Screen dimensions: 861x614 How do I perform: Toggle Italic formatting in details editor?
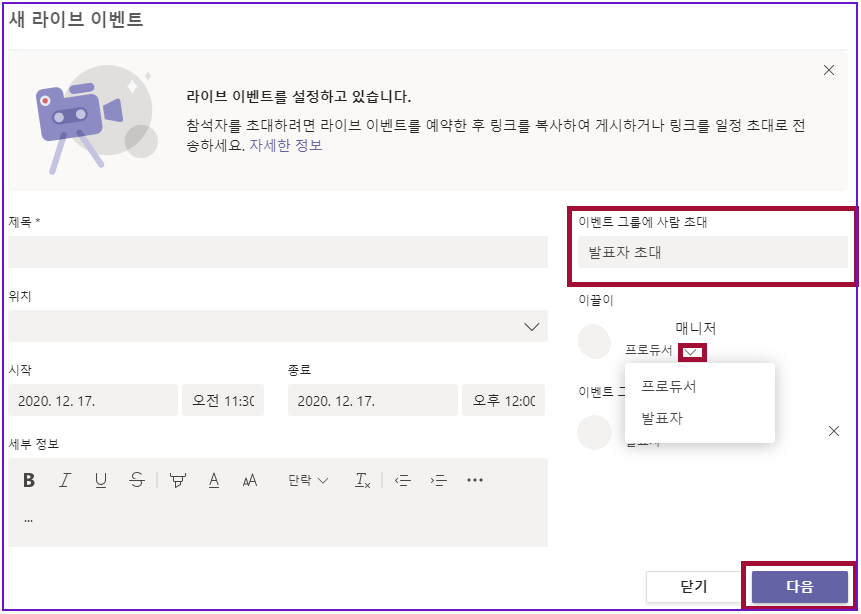coord(65,481)
